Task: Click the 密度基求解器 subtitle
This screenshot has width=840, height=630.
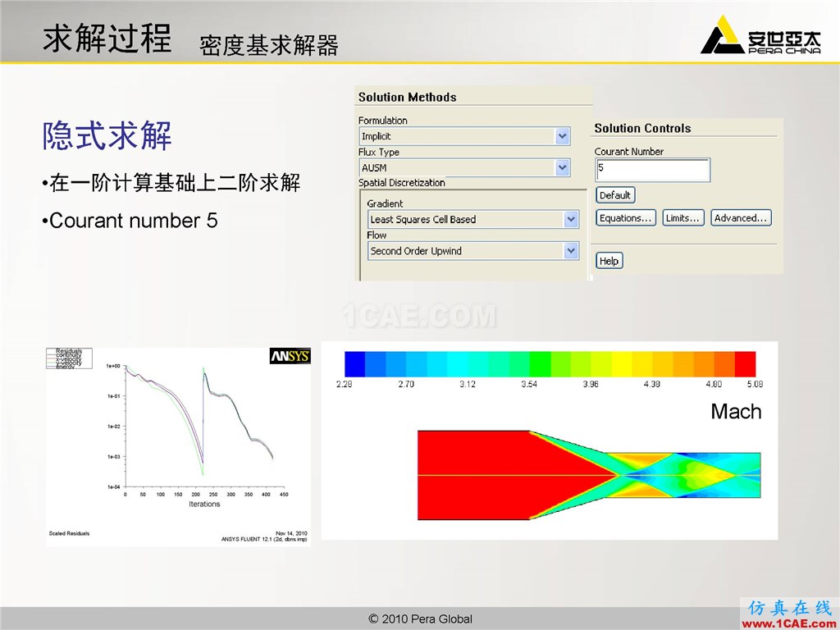Action: click(x=269, y=46)
